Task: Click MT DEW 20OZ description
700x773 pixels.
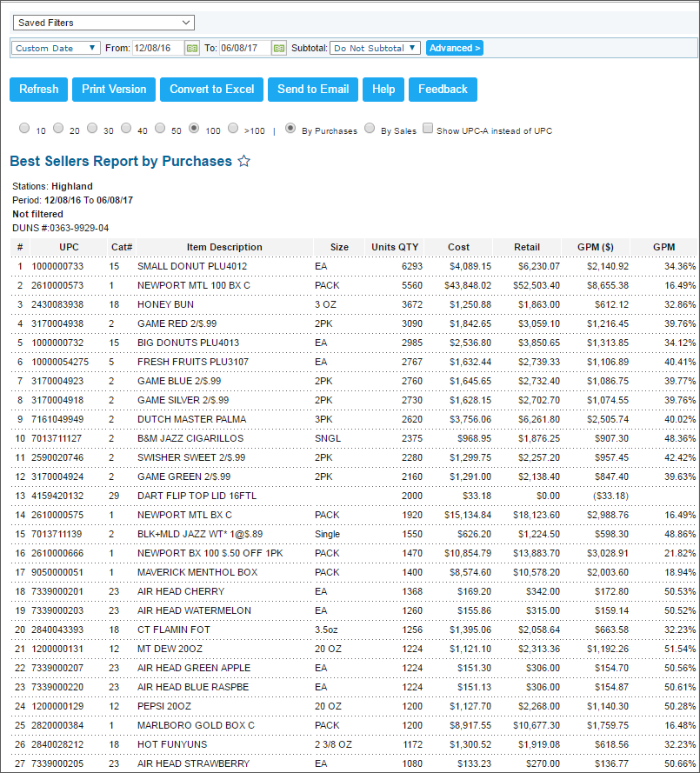Action: click(170, 650)
